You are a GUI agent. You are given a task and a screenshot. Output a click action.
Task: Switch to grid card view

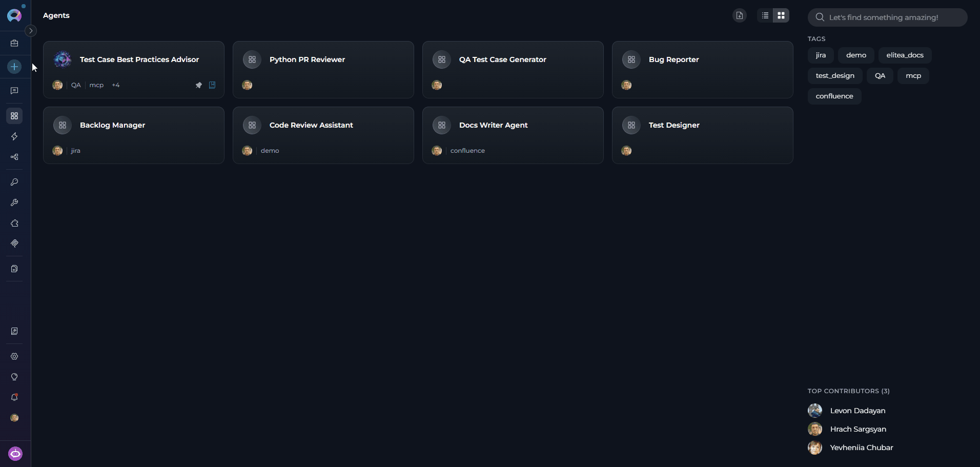[x=781, y=15]
